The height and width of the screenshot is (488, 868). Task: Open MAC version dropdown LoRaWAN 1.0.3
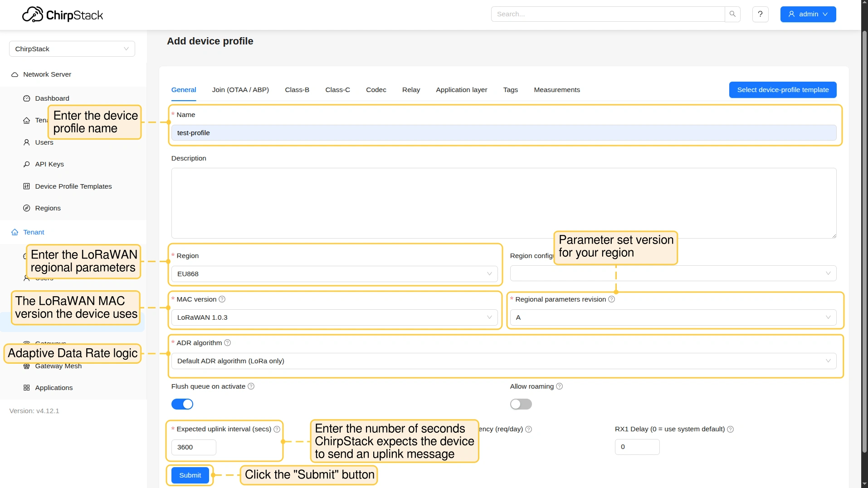[x=334, y=317]
